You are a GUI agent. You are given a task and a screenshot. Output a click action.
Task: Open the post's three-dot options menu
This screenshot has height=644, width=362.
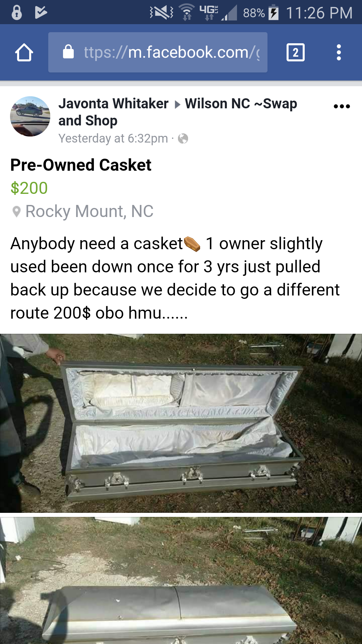[342, 107]
